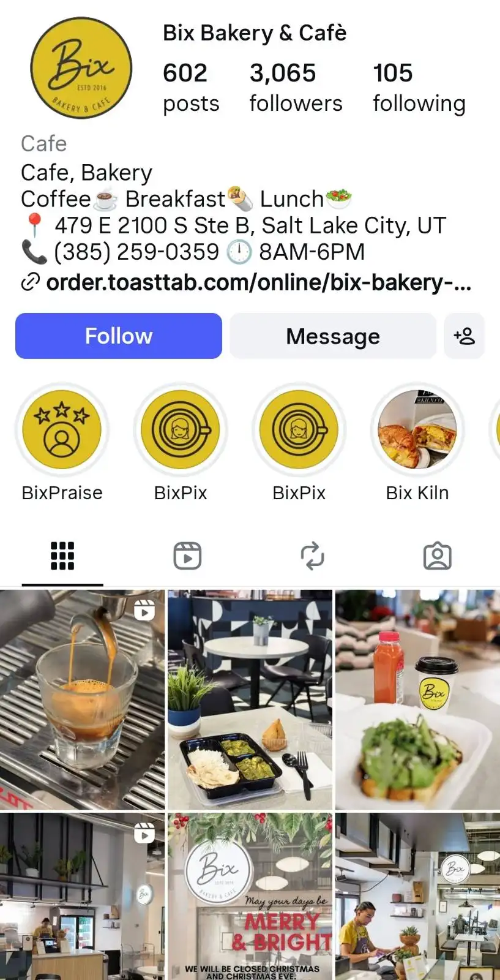Open the avocado toast and juice post
500x980 pixels.
[417, 699]
